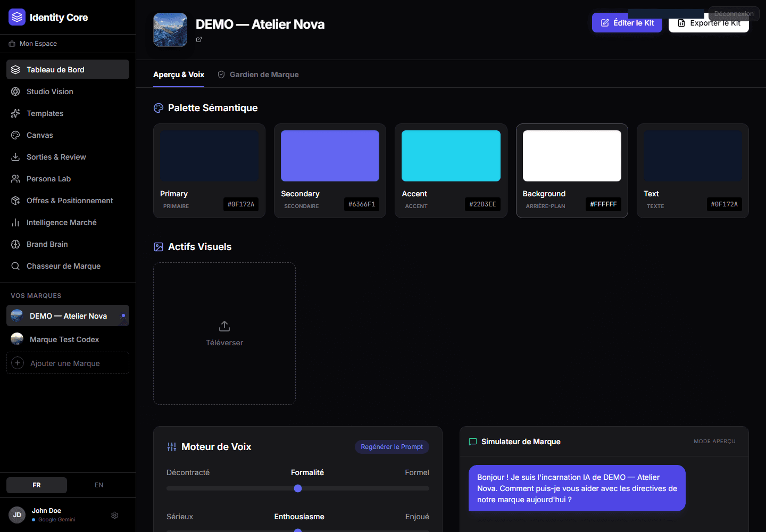Click the #FFFFFF hex code label
This screenshot has height=532, width=766.
[604, 204]
